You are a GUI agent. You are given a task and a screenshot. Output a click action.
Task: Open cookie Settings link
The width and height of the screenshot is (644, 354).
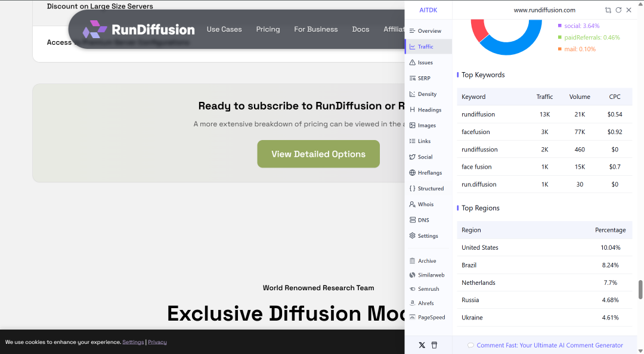point(133,342)
